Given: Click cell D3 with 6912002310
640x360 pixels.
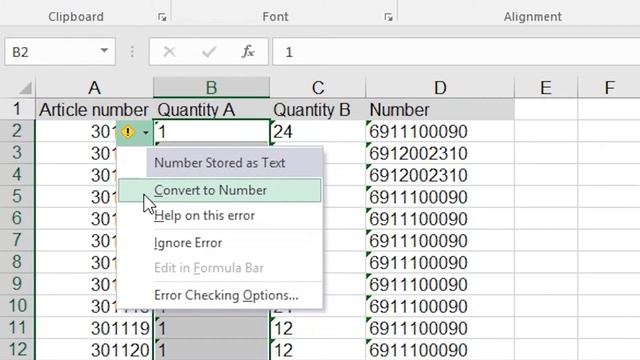Looking at the screenshot, I should 440,153.
